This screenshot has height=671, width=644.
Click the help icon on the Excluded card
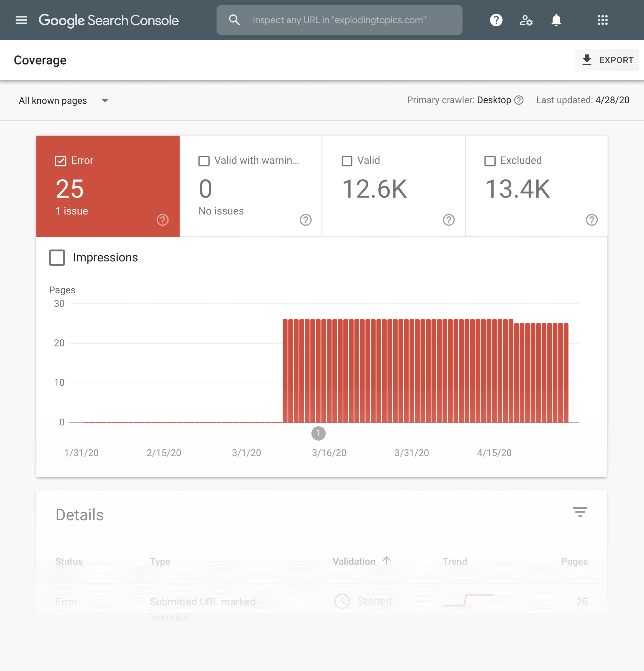[591, 220]
